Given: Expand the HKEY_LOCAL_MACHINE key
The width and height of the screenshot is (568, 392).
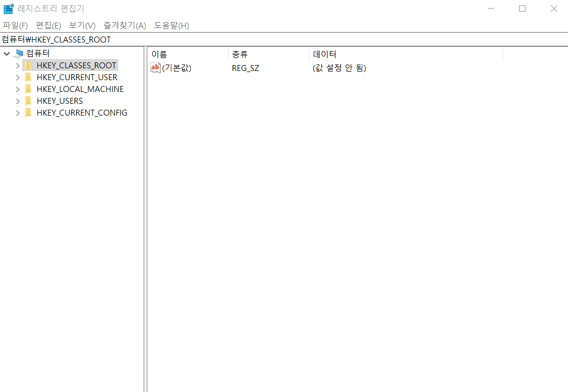Looking at the screenshot, I should (18, 89).
